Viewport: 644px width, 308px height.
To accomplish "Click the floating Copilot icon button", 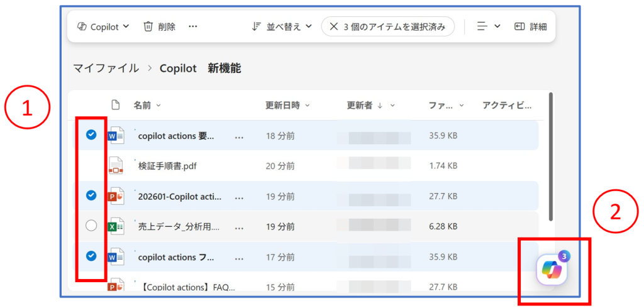I will 552,270.
